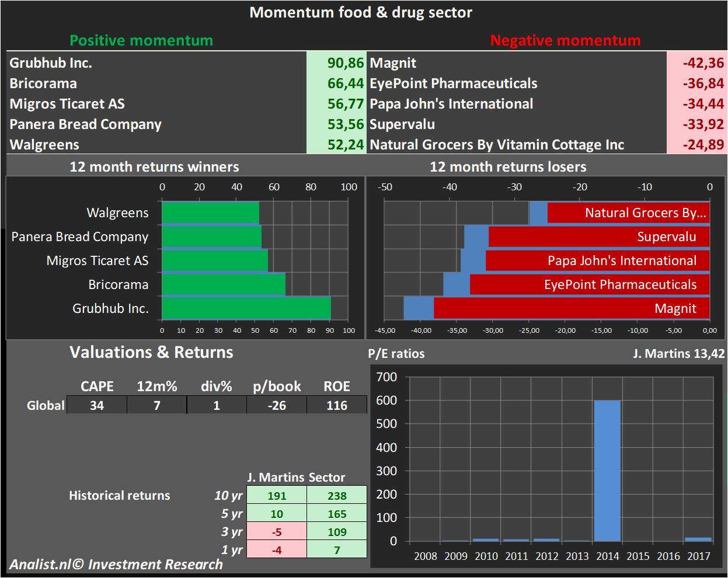Click the 2017 bar in P/E ratios chart
This screenshot has height=578, width=728.
(698, 539)
